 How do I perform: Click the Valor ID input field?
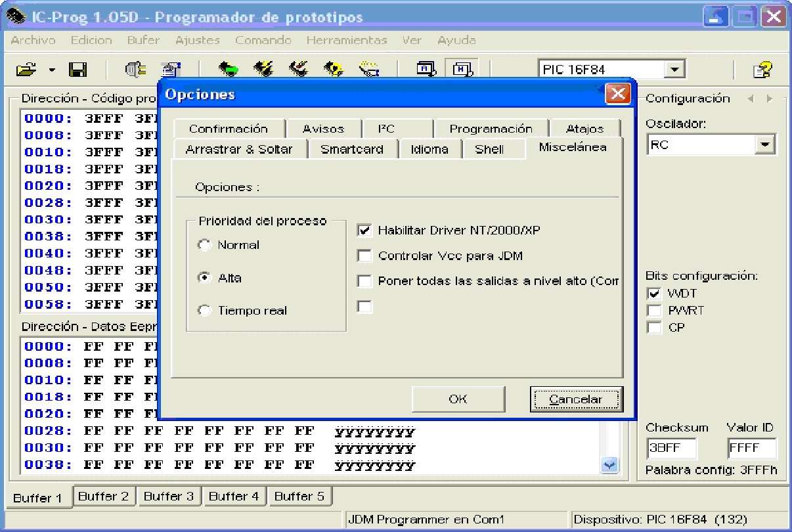pos(752,449)
